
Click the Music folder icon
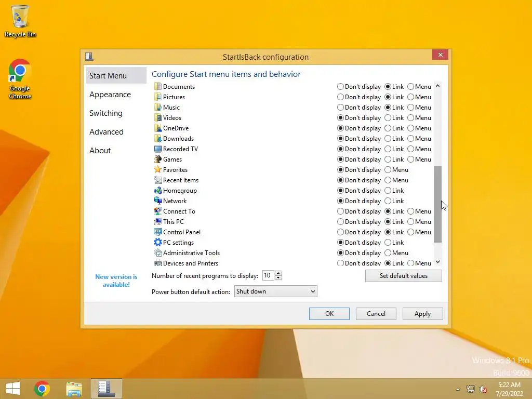coord(158,107)
